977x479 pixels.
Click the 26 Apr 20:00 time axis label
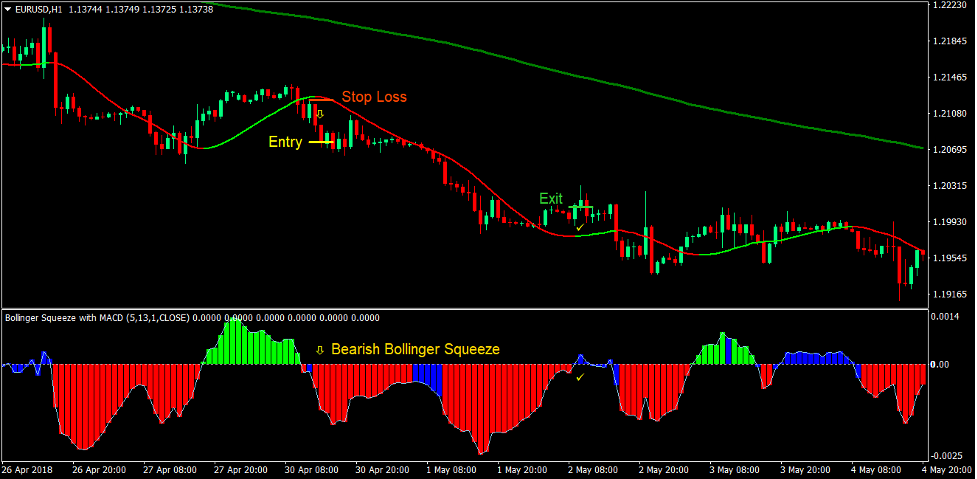[x=100, y=470]
